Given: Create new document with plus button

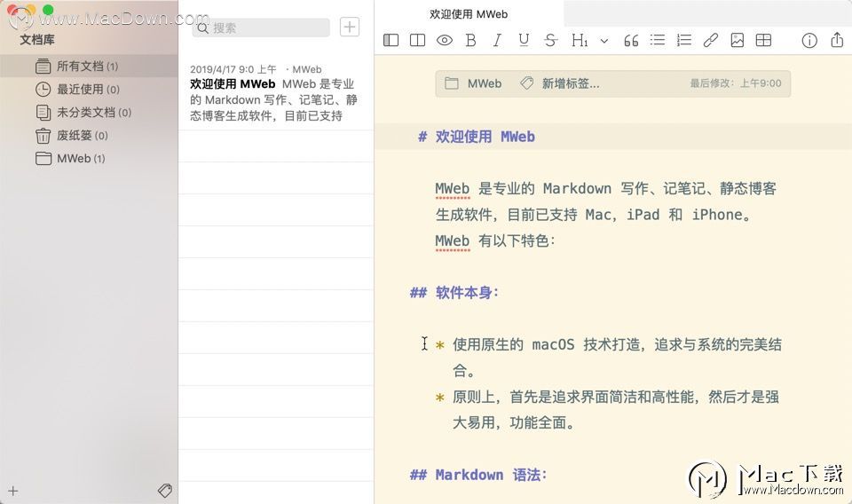Looking at the screenshot, I should point(350,27).
